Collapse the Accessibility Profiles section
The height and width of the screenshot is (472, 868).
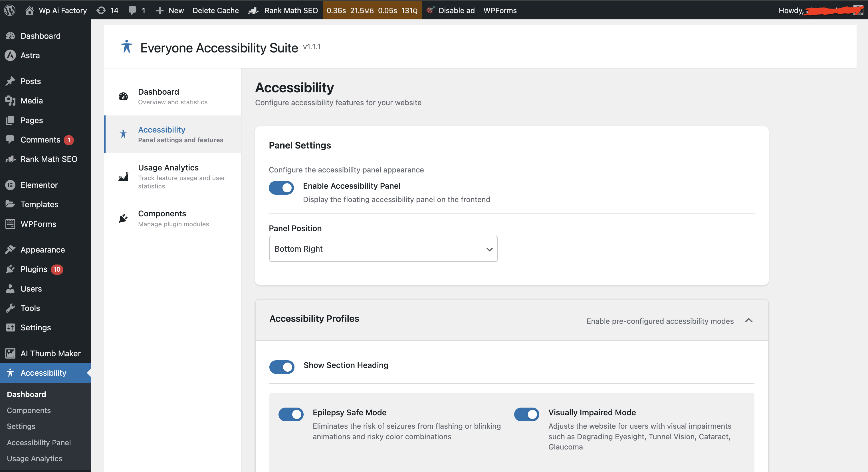click(x=748, y=320)
